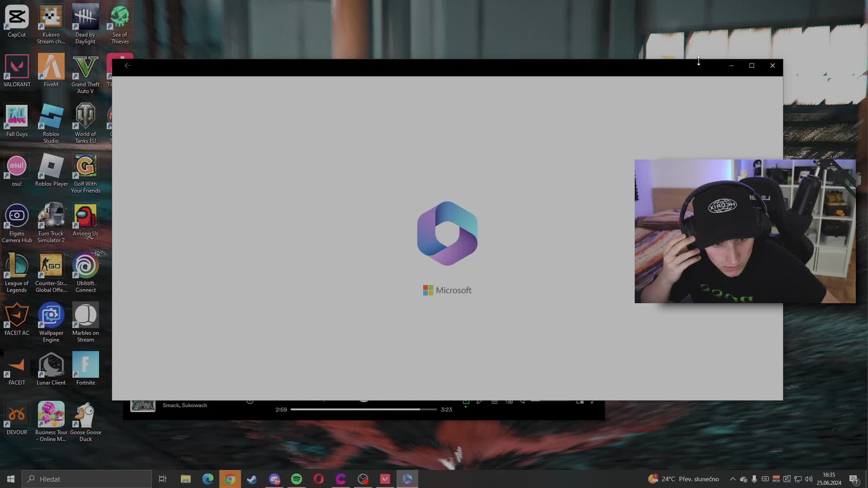The height and width of the screenshot is (488, 868).
Task: Select the Sea of Thieves desktop icon
Action: tap(120, 24)
